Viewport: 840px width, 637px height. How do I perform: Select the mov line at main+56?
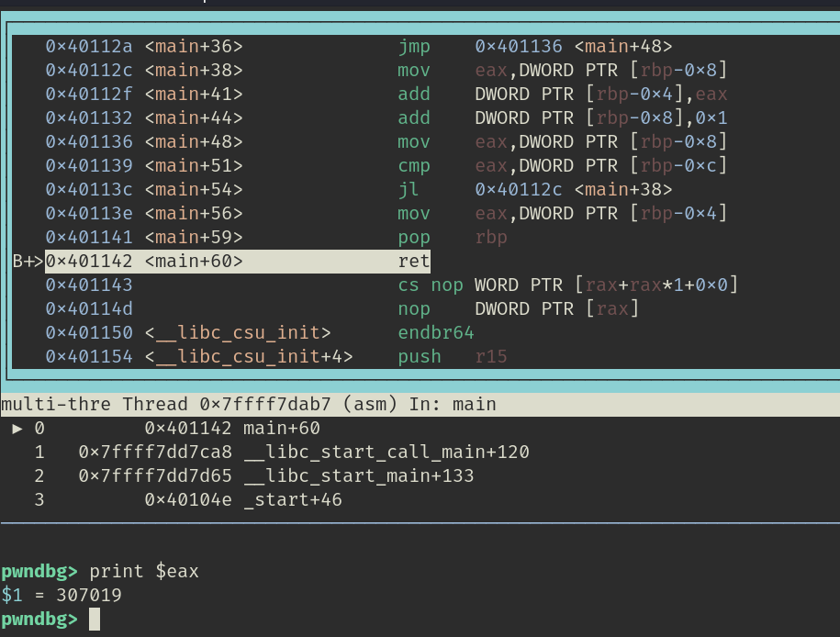click(x=386, y=213)
